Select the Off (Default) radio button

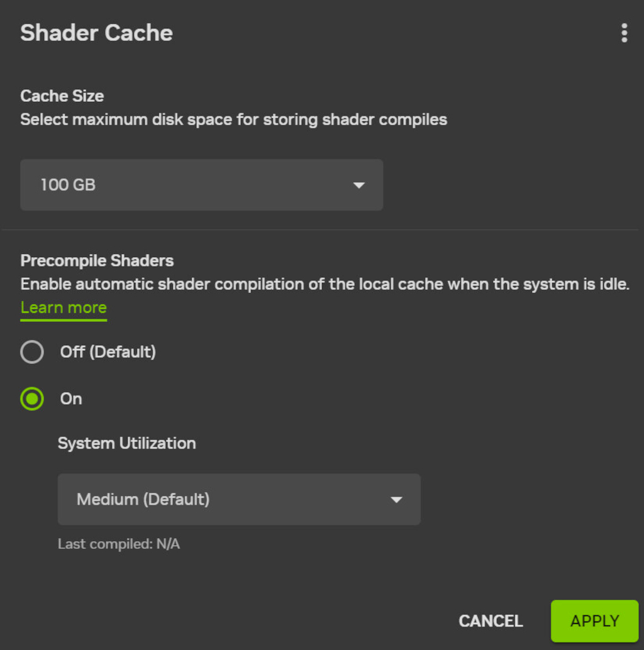[x=32, y=352]
